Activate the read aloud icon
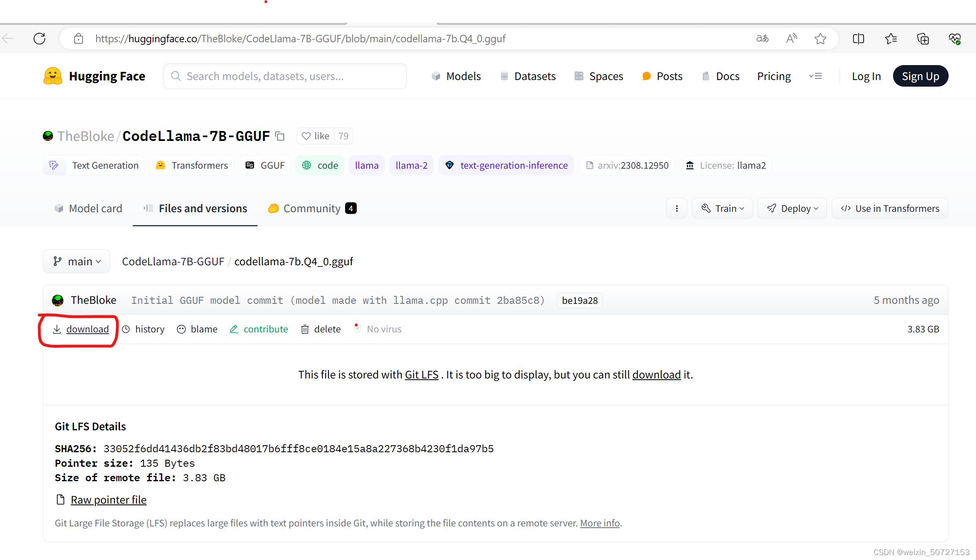The image size is (976, 560). pyautogui.click(x=791, y=39)
